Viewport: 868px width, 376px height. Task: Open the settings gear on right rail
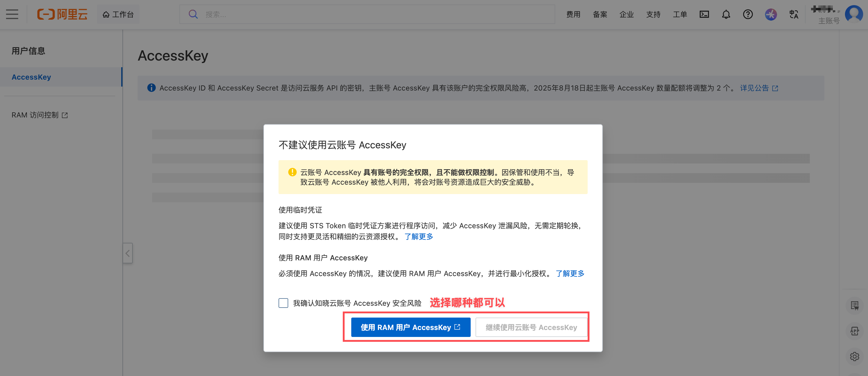pyautogui.click(x=855, y=357)
